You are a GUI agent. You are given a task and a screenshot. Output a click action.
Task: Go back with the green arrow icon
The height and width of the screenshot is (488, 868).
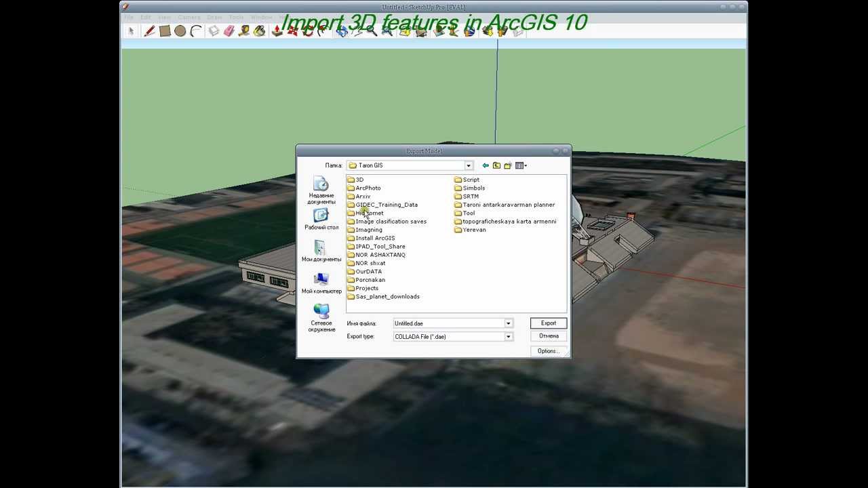pos(486,165)
